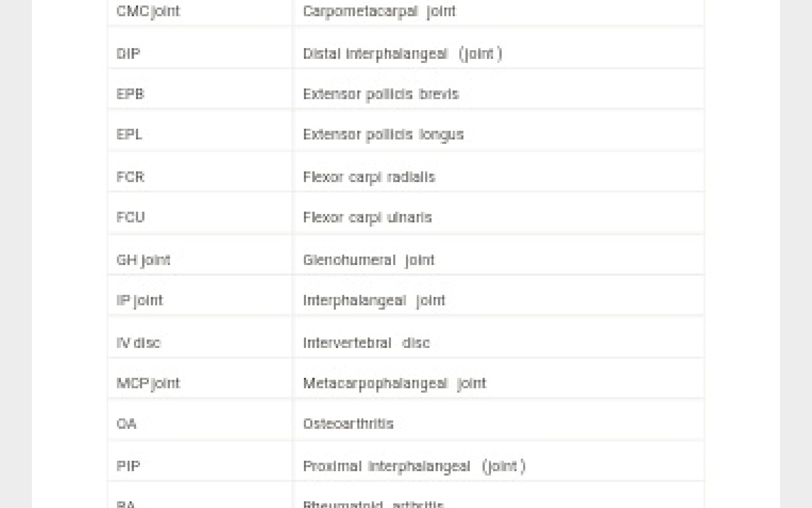Select Flexor carpi radialis text
The width and height of the screenshot is (812, 508).
[x=369, y=177]
